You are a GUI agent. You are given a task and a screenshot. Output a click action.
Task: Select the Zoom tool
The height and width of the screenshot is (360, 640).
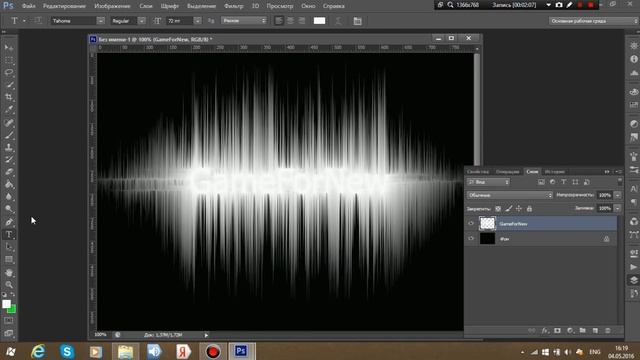click(9, 284)
